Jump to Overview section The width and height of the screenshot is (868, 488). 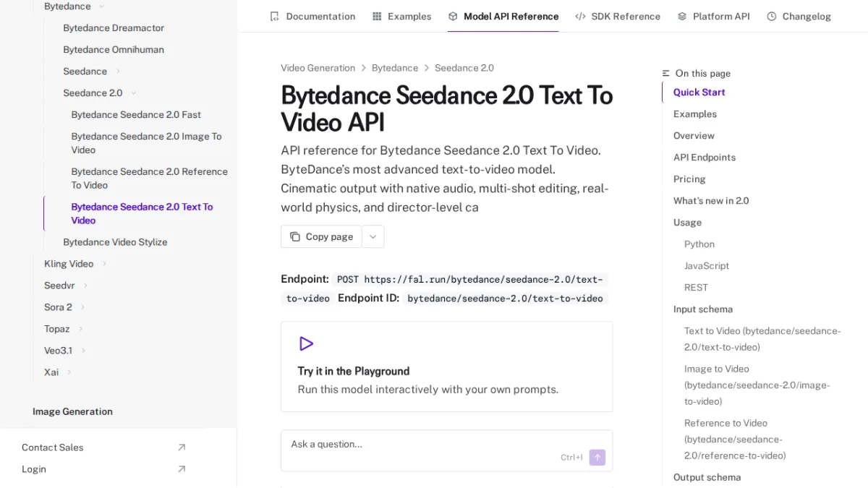(694, 136)
